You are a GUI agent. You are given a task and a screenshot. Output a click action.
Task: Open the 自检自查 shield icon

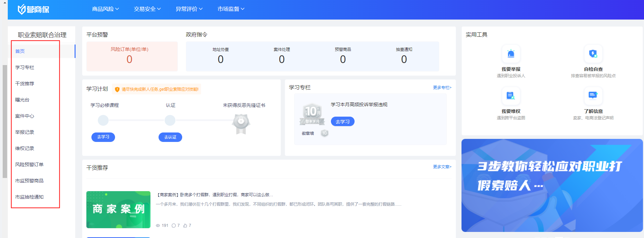point(593,54)
